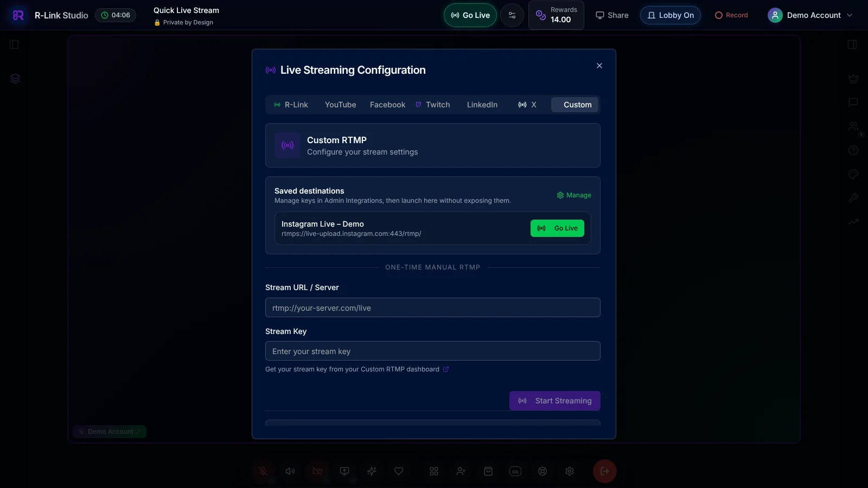
Task: Go Live on Instagram Live – Demo
Action: click(x=557, y=228)
